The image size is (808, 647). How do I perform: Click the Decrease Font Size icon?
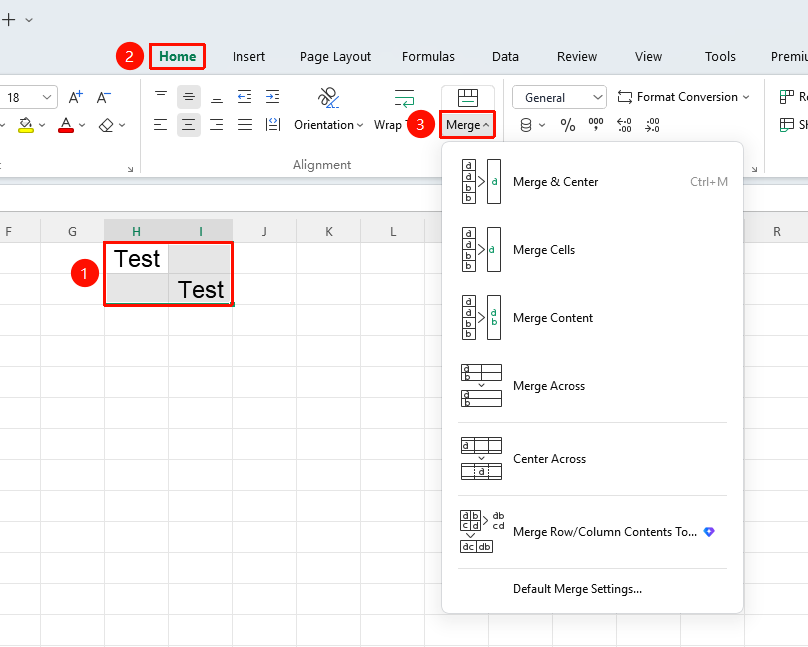pyautogui.click(x=104, y=97)
